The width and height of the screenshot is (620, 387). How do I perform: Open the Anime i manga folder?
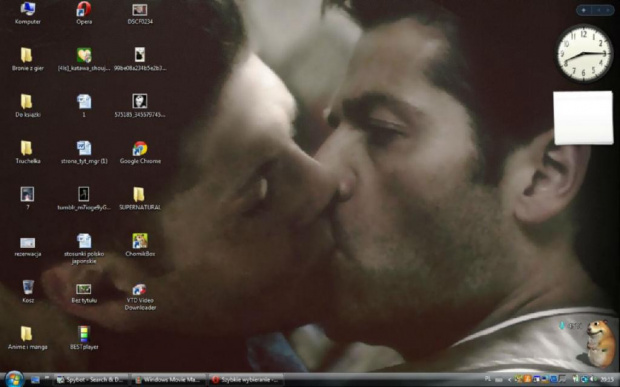[x=27, y=338]
